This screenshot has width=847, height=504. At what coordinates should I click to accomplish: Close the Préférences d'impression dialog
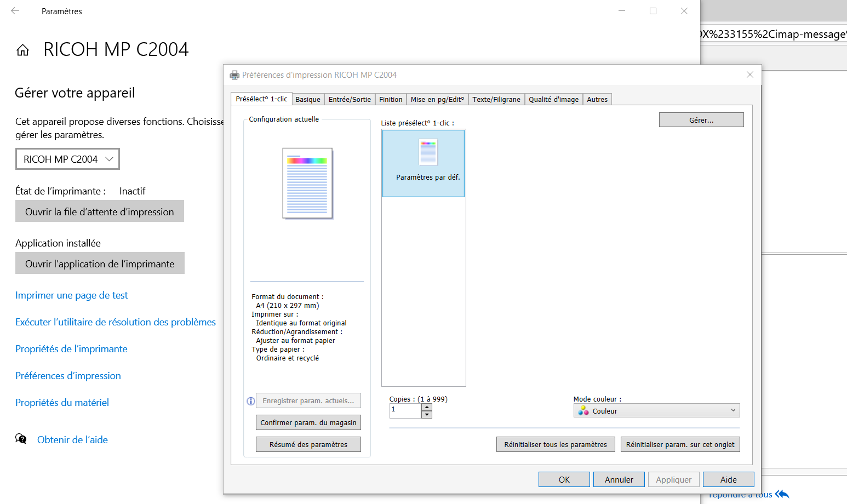tap(749, 75)
